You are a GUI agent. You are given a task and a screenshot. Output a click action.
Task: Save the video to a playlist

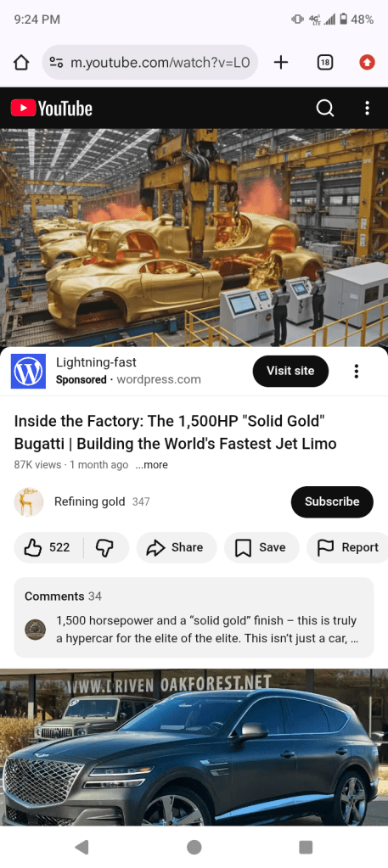point(261,547)
